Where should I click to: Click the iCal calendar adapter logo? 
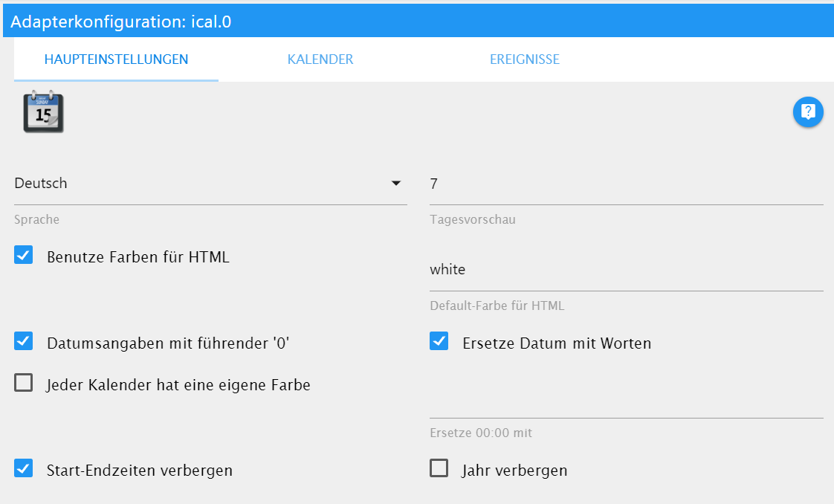(x=43, y=112)
